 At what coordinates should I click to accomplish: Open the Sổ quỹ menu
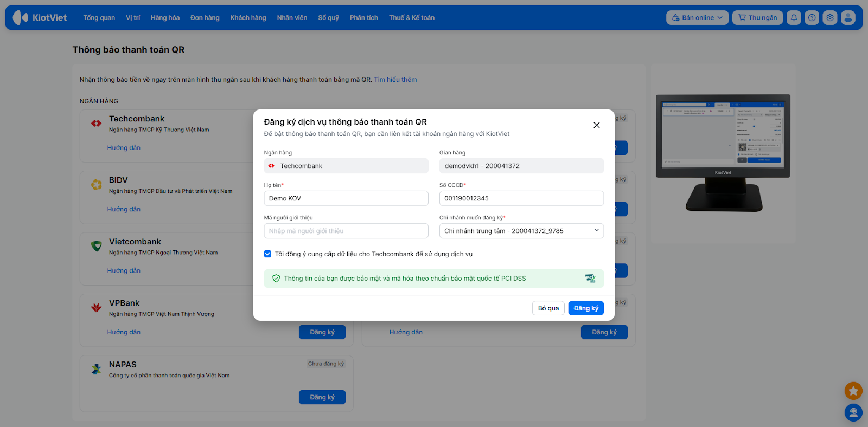[328, 18]
